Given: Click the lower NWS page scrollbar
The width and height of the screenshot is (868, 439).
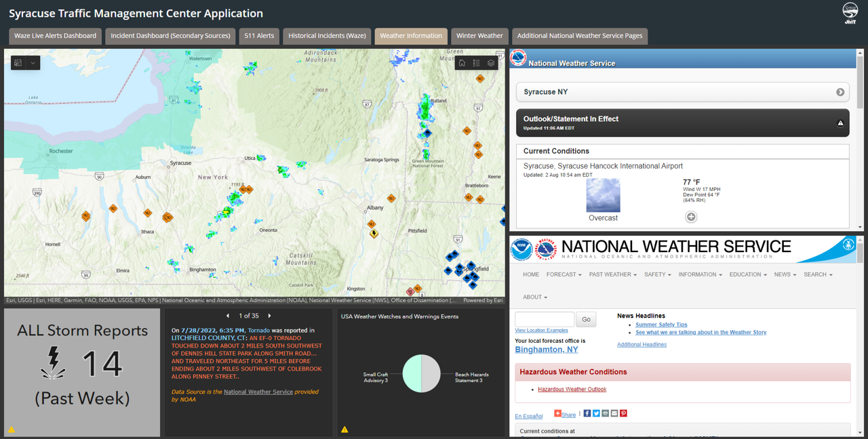Looking at the screenshot, I should click(x=860, y=254).
